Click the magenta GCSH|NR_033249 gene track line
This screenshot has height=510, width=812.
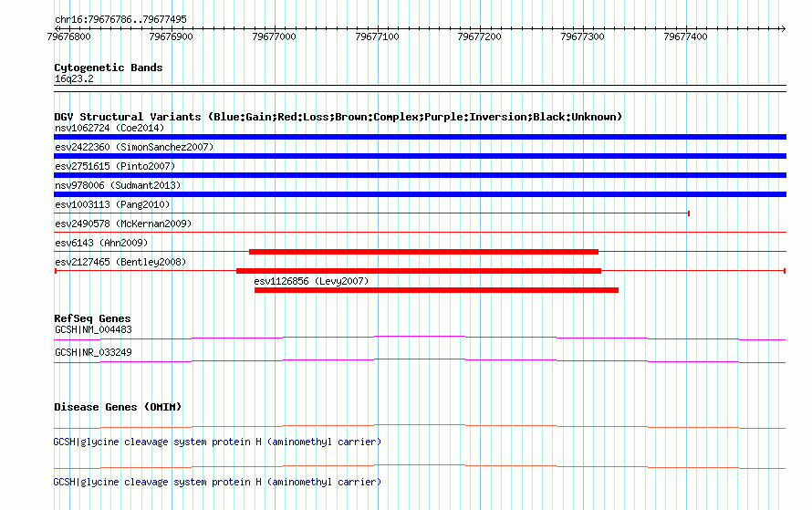(420, 361)
